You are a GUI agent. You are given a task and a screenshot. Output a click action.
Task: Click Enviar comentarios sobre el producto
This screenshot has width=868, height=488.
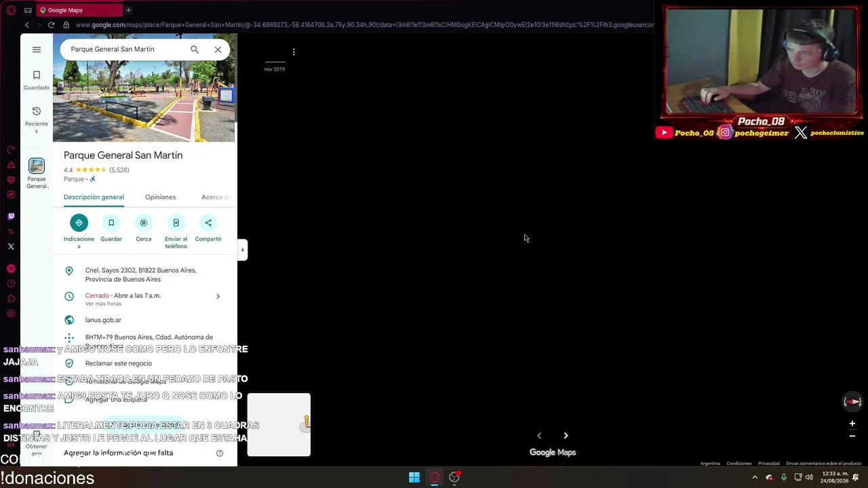point(823,464)
